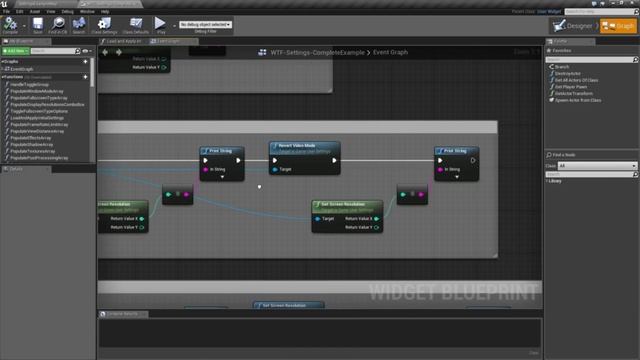Add a new graph with plus icon

pyautogui.click(x=85, y=62)
